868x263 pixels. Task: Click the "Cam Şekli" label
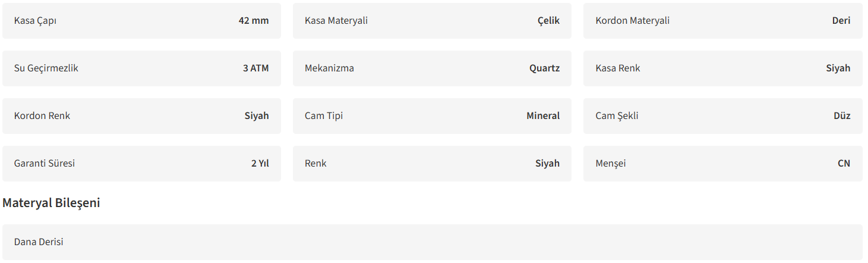(617, 116)
